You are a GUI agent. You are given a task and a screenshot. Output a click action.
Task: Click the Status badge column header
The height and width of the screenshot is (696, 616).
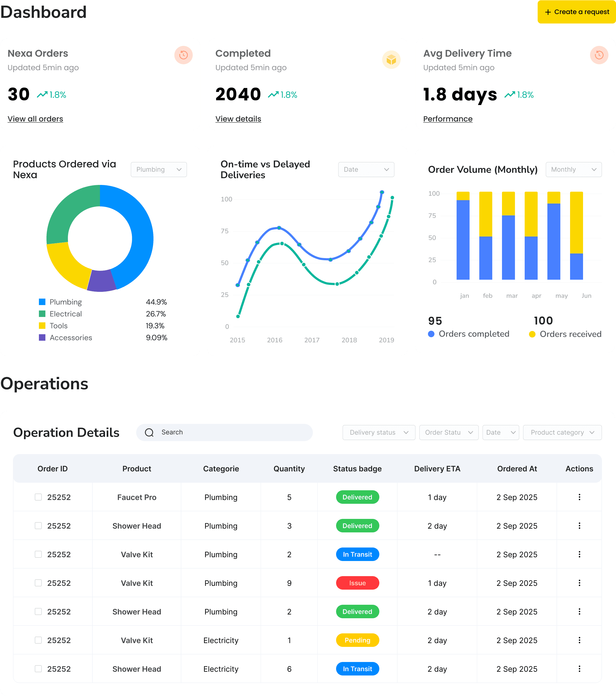coord(357,469)
